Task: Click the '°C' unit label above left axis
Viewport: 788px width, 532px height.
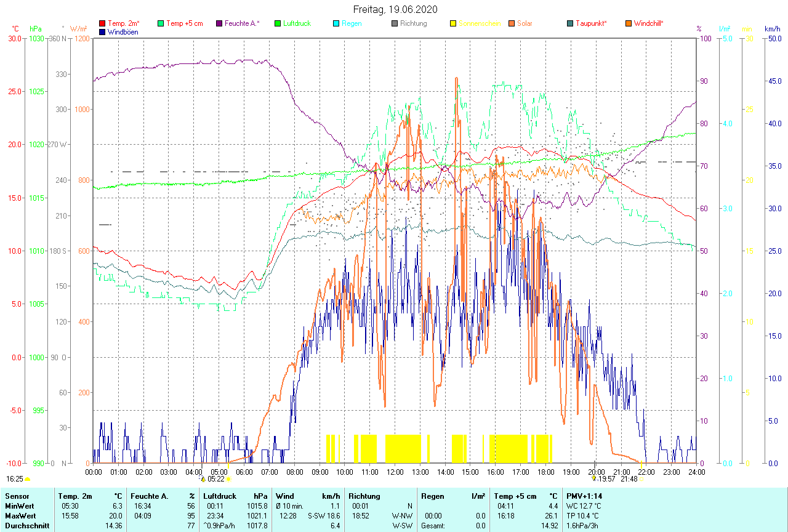Action: click(15, 29)
